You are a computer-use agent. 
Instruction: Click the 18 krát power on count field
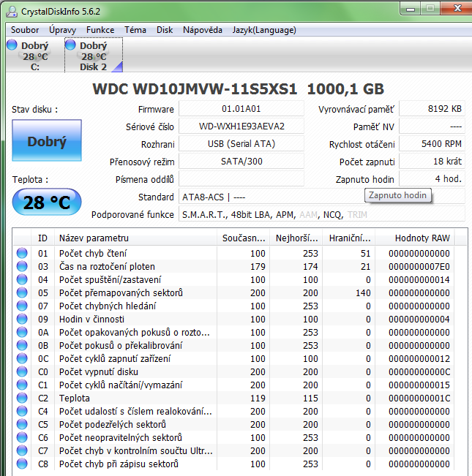(432, 162)
